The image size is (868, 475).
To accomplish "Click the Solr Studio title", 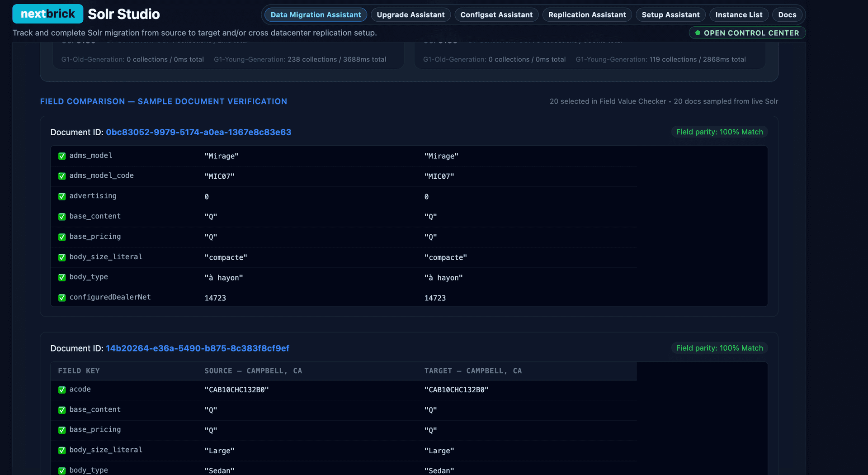I will click(123, 14).
